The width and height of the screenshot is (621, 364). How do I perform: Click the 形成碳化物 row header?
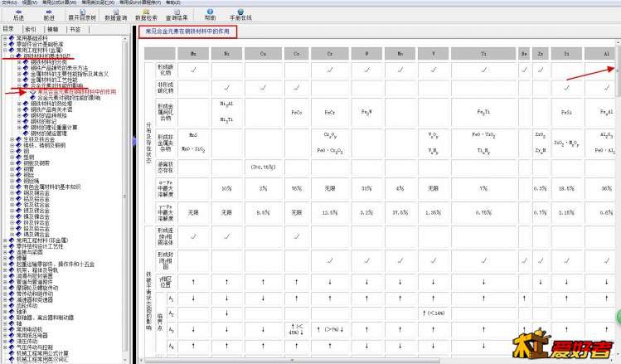[x=165, y=70]
